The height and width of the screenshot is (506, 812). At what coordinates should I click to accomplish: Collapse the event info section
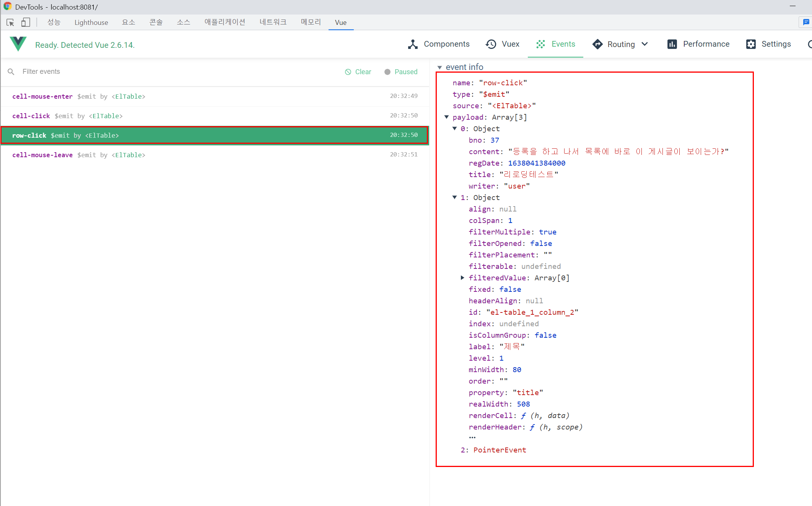pyautogui.click(x=440, y=67)
